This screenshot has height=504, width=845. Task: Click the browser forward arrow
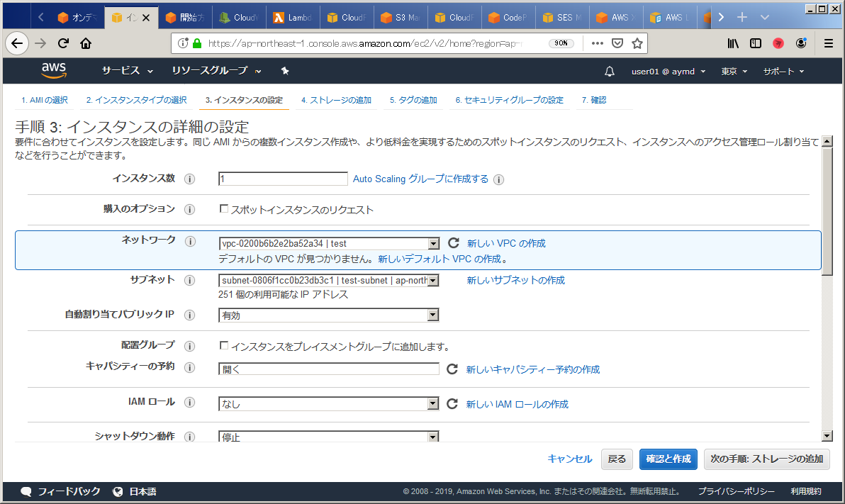[40, 43]
